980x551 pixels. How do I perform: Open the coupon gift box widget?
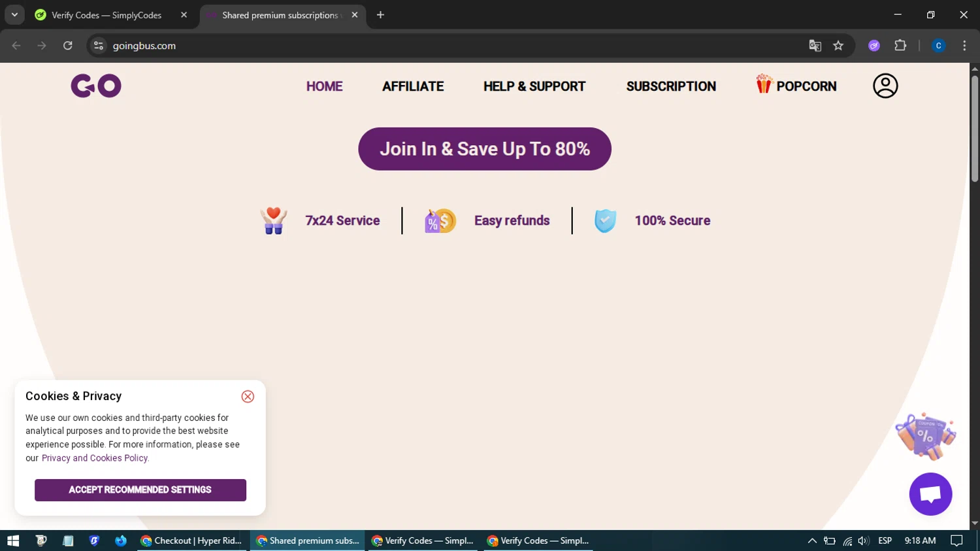[925, 435]
